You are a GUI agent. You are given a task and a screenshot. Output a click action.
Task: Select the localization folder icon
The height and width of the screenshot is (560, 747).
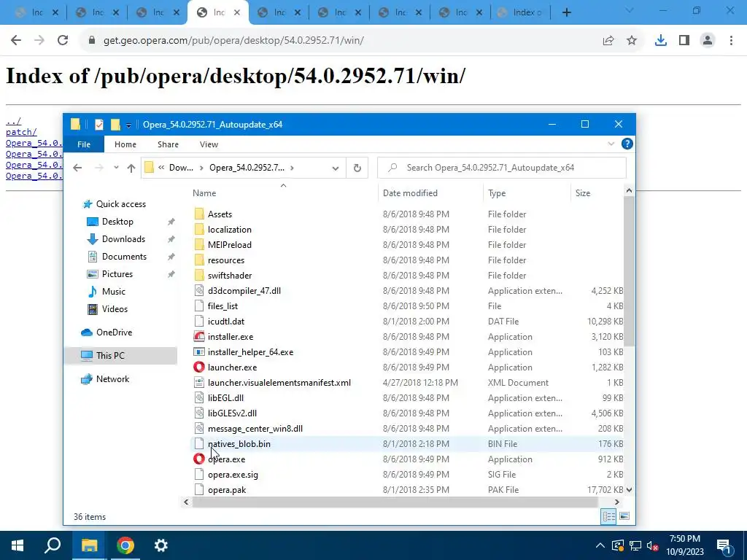coord(199,230)
